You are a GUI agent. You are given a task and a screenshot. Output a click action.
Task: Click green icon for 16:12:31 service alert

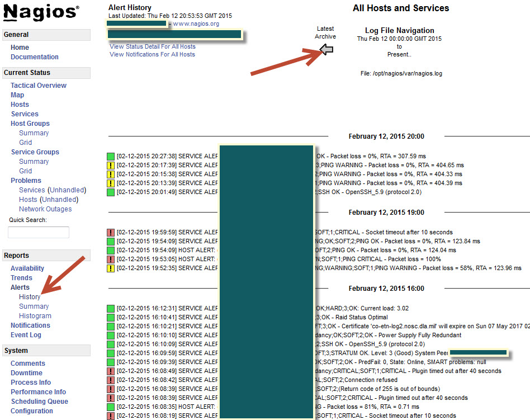point(111,309)
